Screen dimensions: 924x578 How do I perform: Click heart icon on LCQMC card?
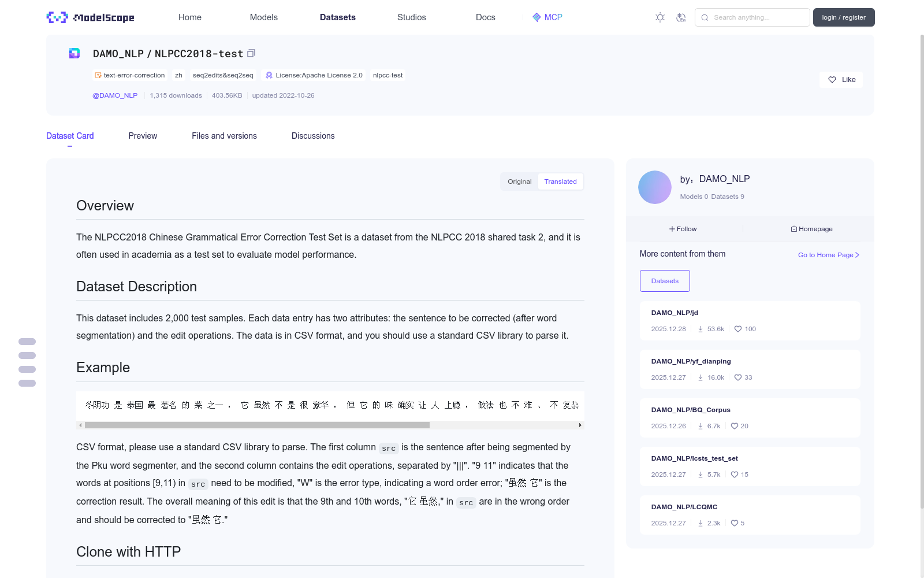(x=735, y=523)
